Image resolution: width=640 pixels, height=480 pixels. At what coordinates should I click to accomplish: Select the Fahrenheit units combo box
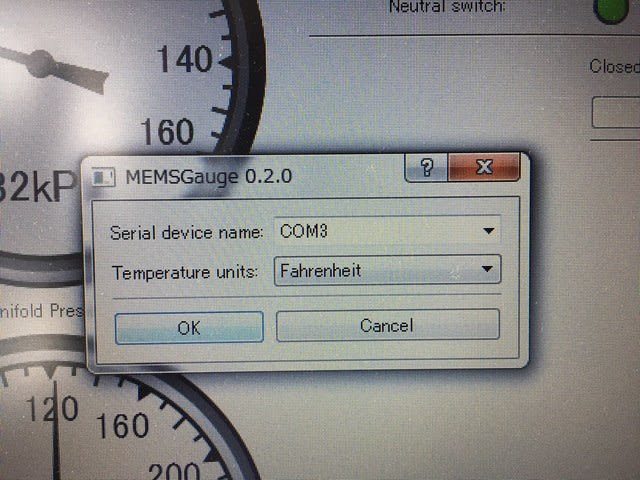point(387,270)
